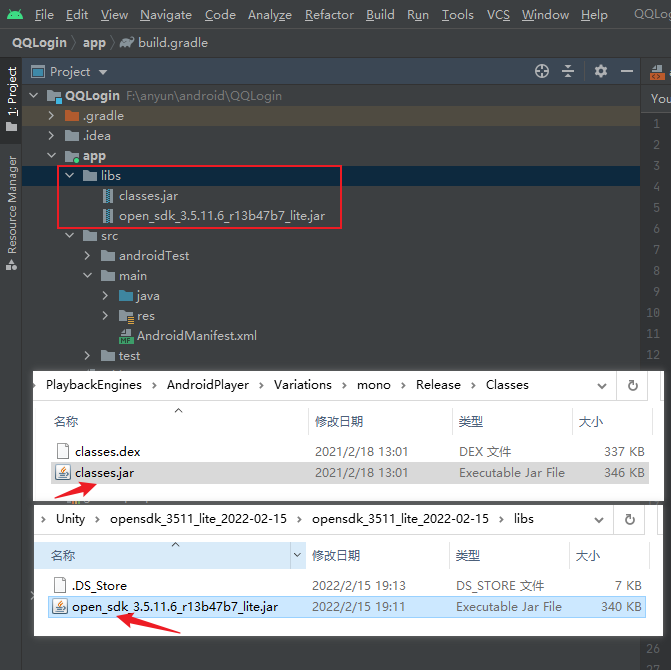Screen dimensions: 671x670
Task: Open libs address bar history dropdown
Action: pyautogui.click(x=599, y=520)
